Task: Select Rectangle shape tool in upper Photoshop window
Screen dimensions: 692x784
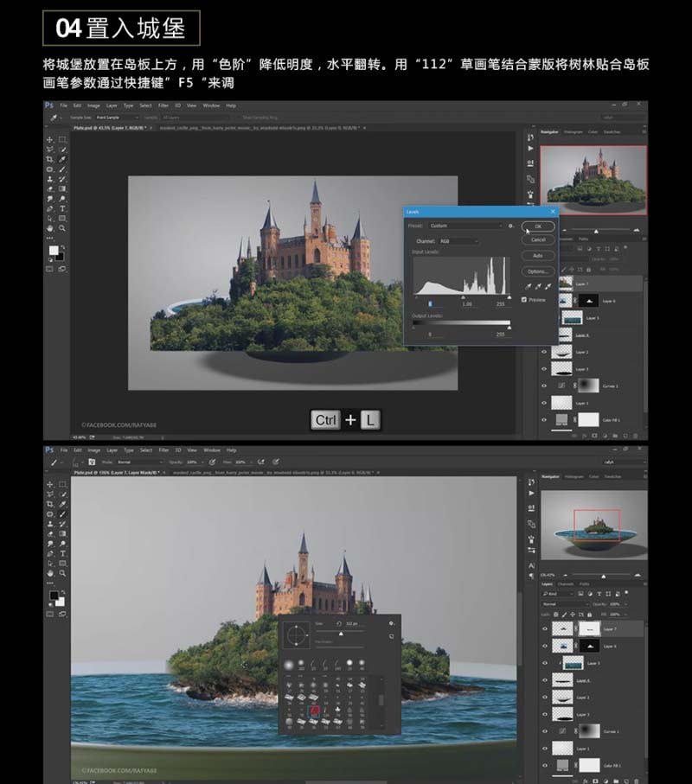Action: [x=62, y=219]
